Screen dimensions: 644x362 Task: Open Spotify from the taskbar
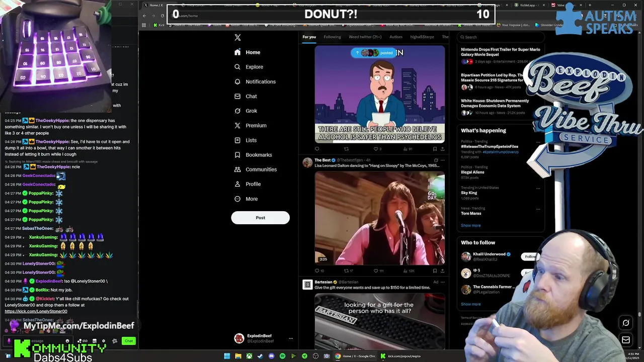click(282, 356)
